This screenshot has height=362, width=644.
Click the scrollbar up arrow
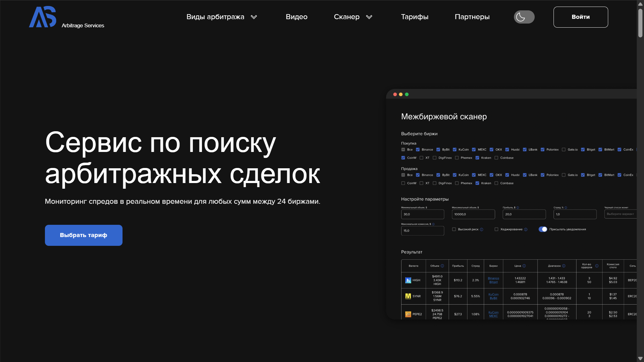point(640,4)
